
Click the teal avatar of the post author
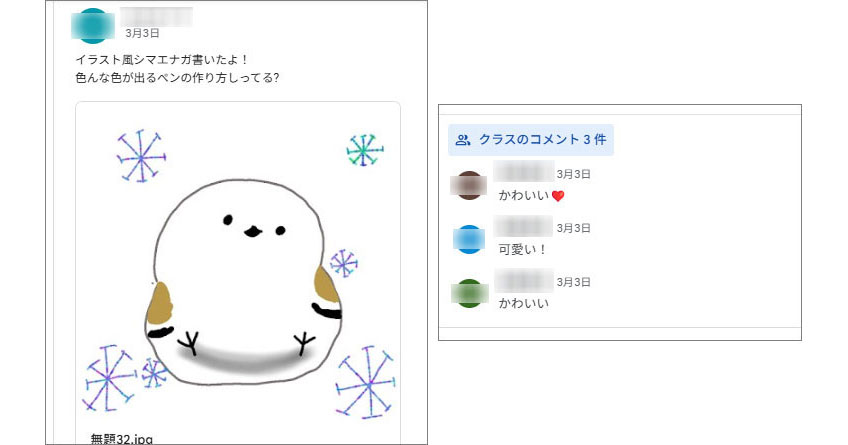pos(93,25)
